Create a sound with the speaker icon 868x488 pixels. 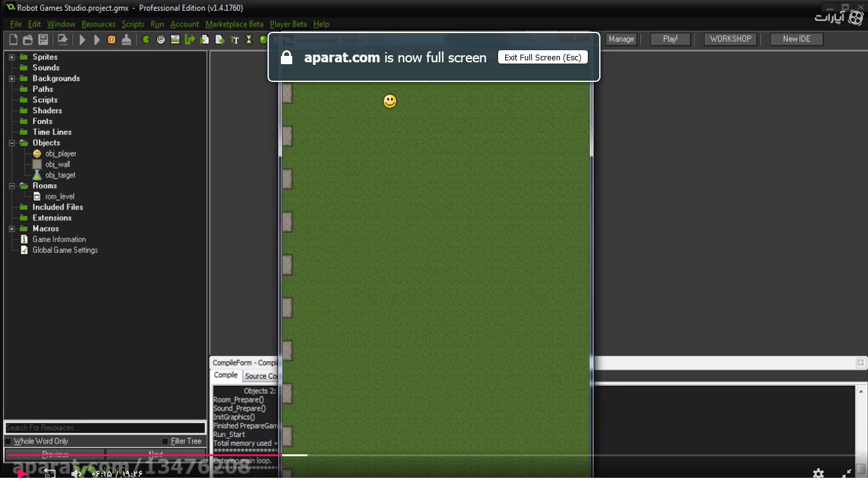click(x=161, y=39)
